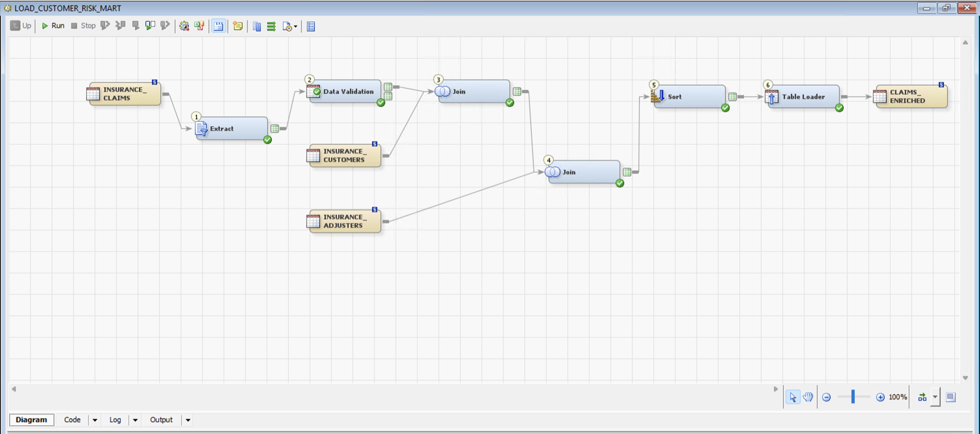Click green status check on Table Loader

[839, 108]
